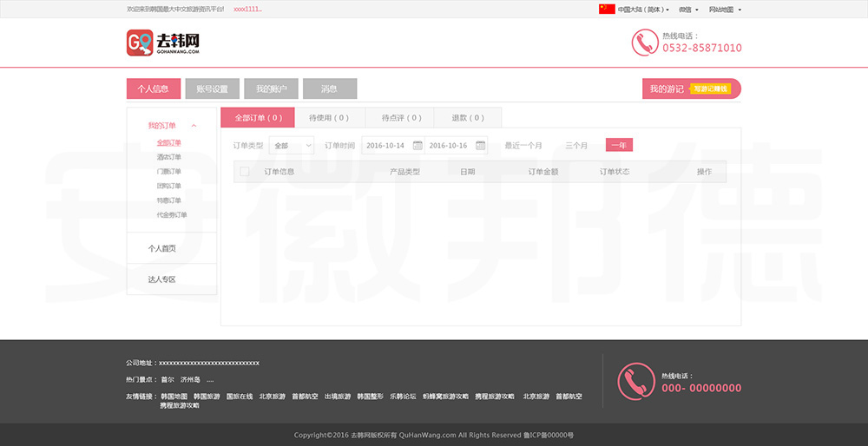Select the 最近一个月 time filter
This screenshot has height=446, width=868.
(x=523, y=146)
